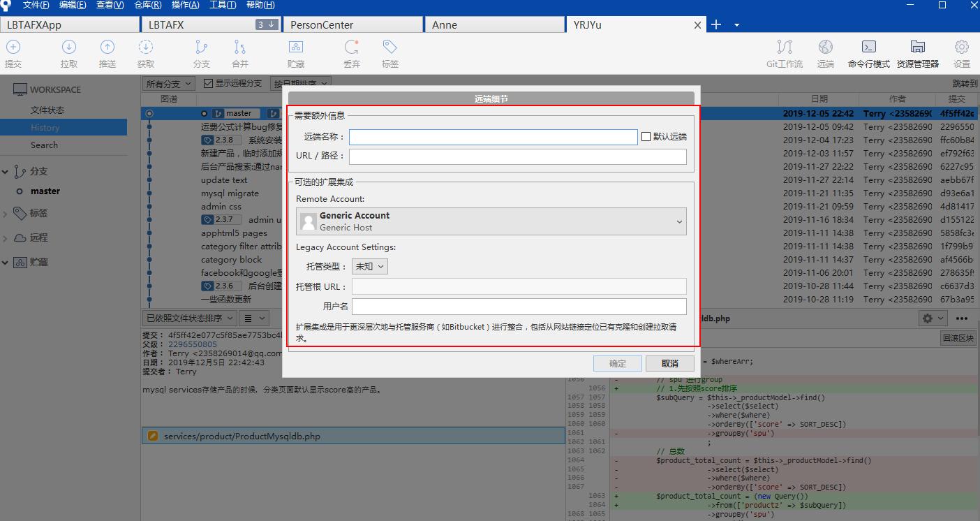Open the Generic Account remote dropdown
Screen dimensions: 980x521
pyautogui.click(x=493, y=221)
